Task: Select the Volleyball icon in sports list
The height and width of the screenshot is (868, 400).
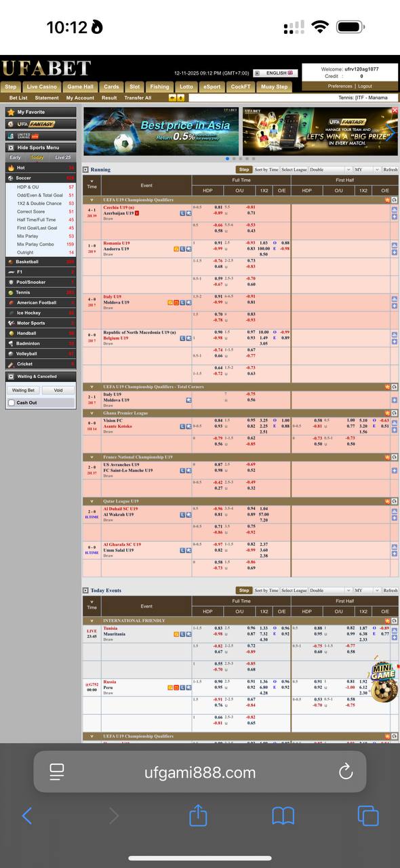Action: pyautogui.click(x=10, y=353)
